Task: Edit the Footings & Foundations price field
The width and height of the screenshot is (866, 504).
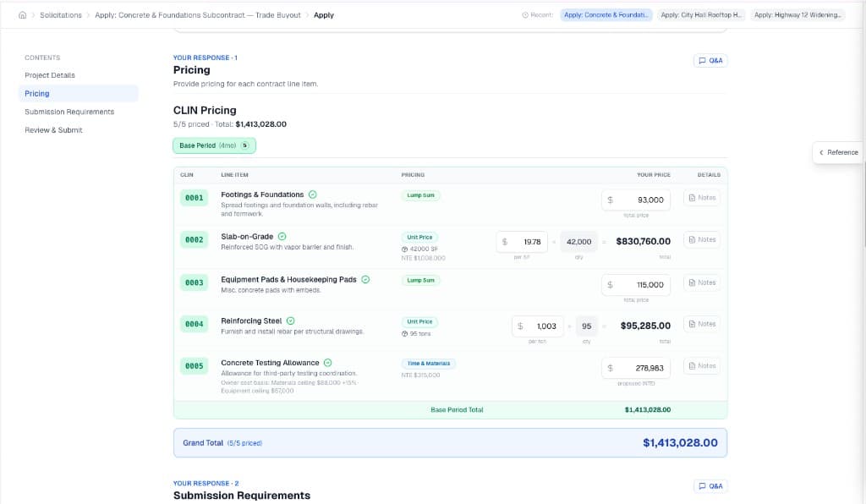Action: coord(636,200)
